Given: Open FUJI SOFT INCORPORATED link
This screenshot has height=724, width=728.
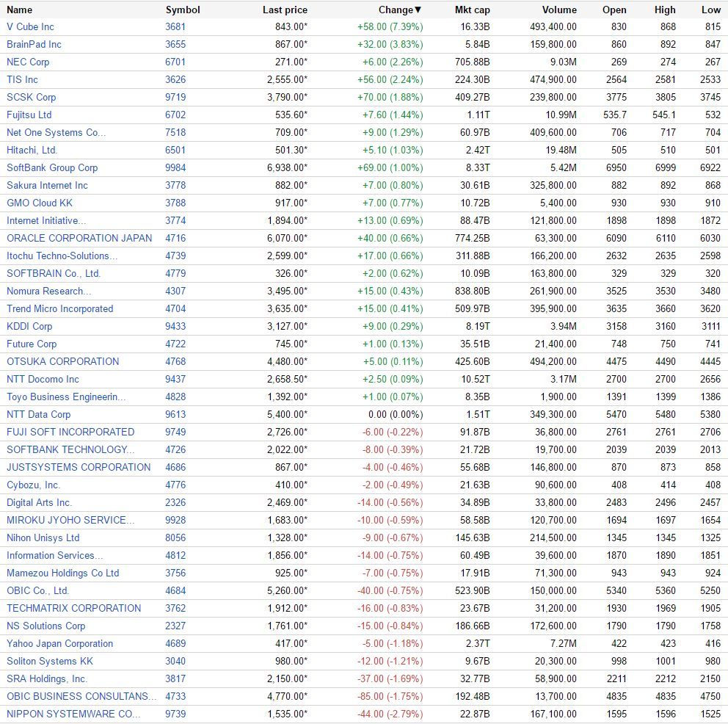Looking at the screenshot, I should [x=70, y=432].
